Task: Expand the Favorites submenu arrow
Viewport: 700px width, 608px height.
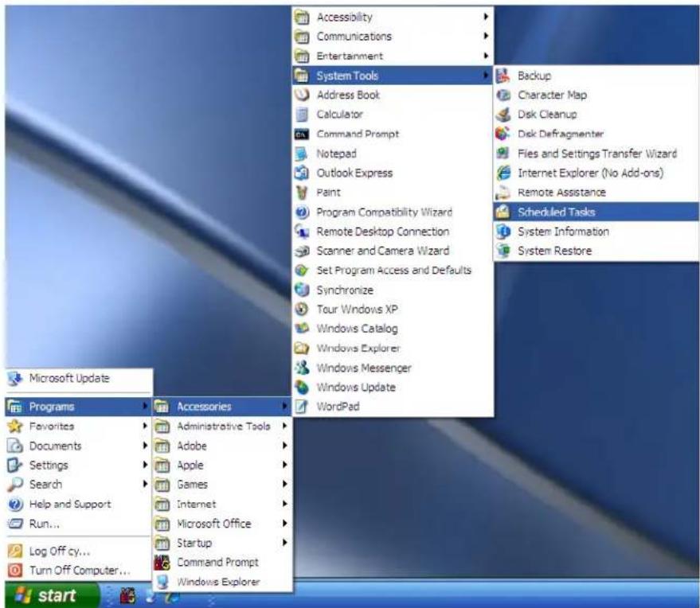Action: point(145,426)
